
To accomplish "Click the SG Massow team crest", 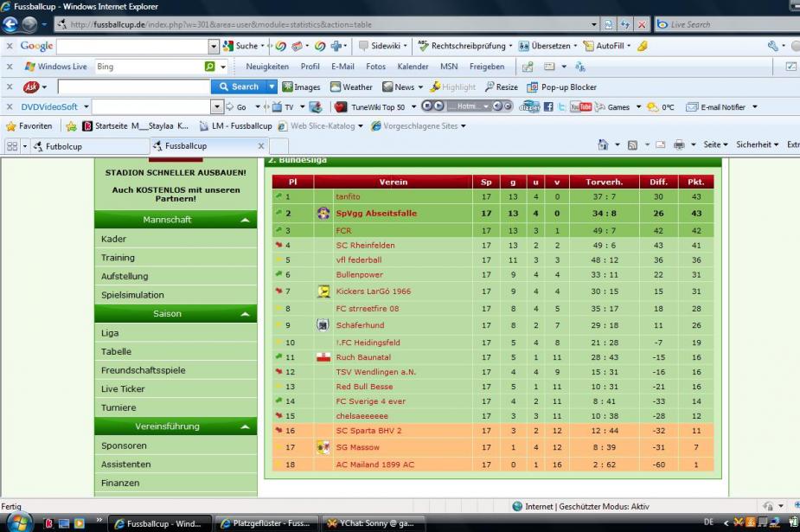I will 323,447.
